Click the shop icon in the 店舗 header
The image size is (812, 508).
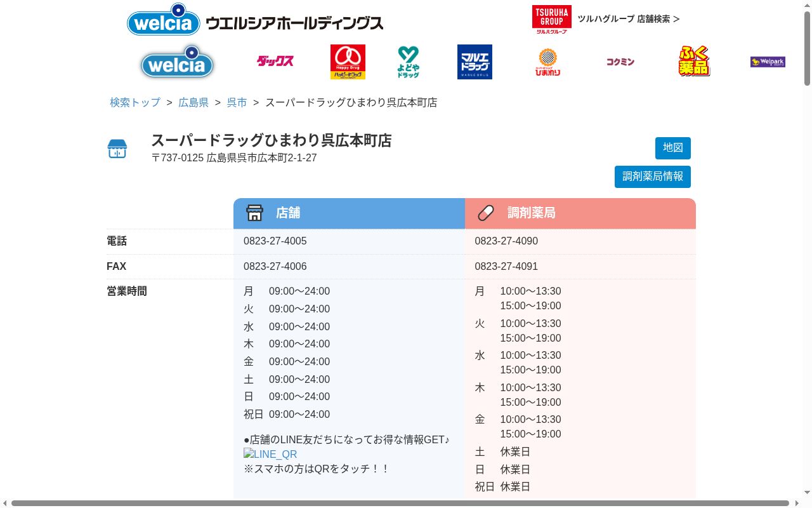pyautogui.click(x=254, y=213)
